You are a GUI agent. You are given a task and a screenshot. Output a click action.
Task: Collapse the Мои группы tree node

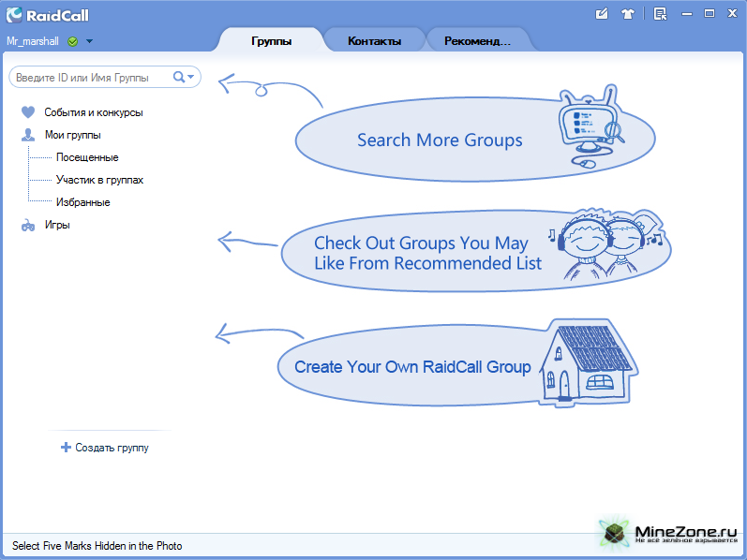click(72, 135)
